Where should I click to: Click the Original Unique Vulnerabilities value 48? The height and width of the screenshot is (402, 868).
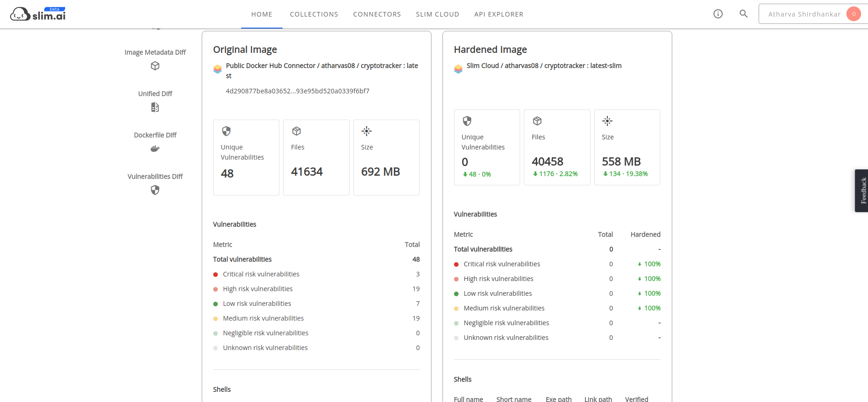tap(227, 173)
